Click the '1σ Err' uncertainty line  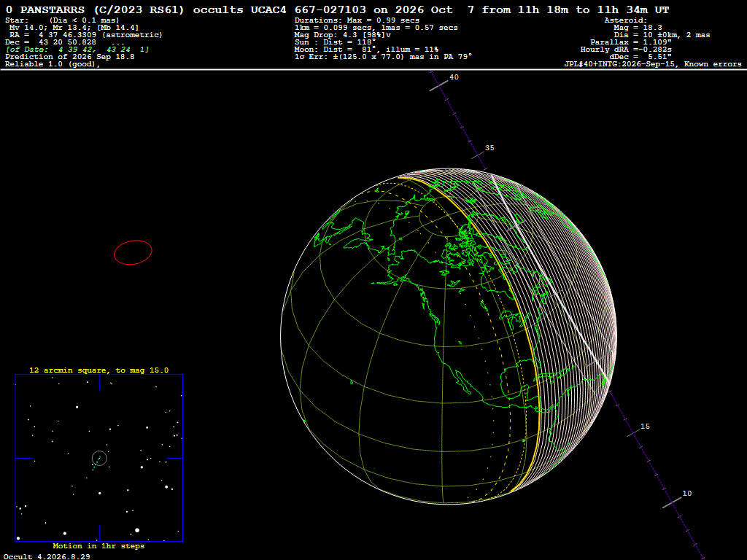point(383,57)
